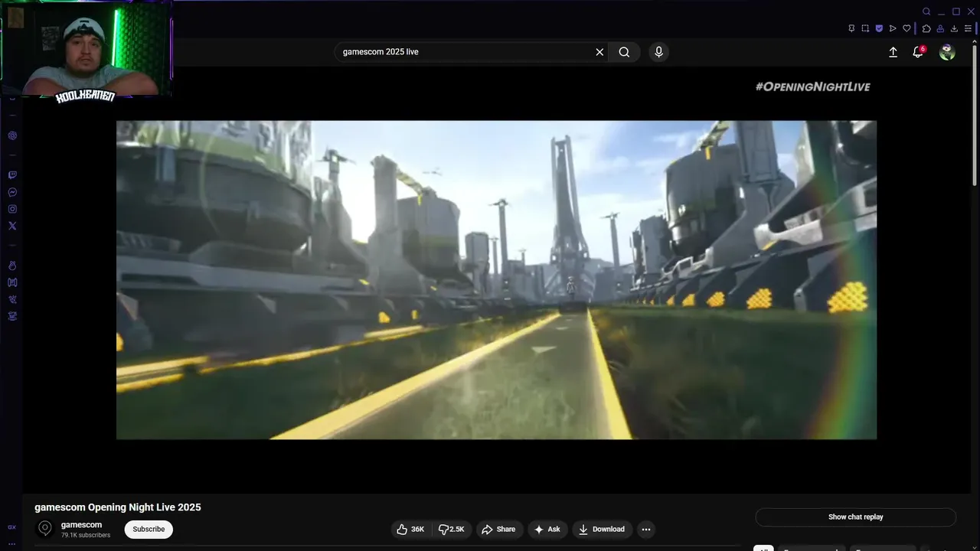Click the video title 'gamescom Opening Night Live 2025'
The image size is (980, 551).
(x=118, y=507)
